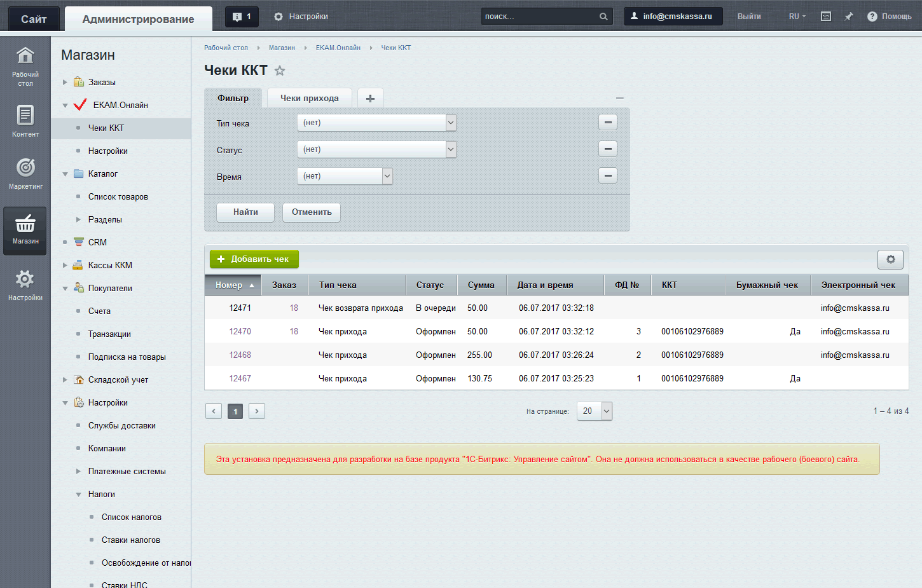The height and width of the screenshot is (588, 922).
Task: Open the Настройки gear sidebar section
Action: tap(25, 285)
